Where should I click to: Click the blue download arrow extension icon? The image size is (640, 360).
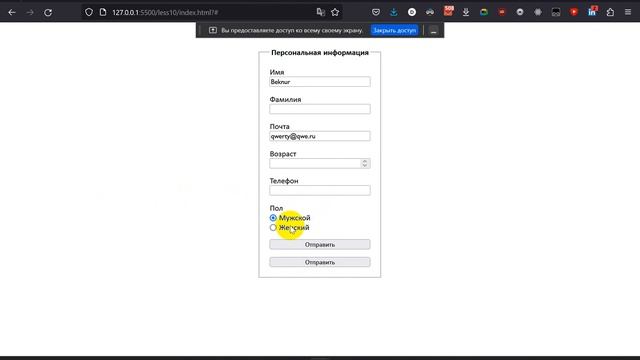click(393, 12)
